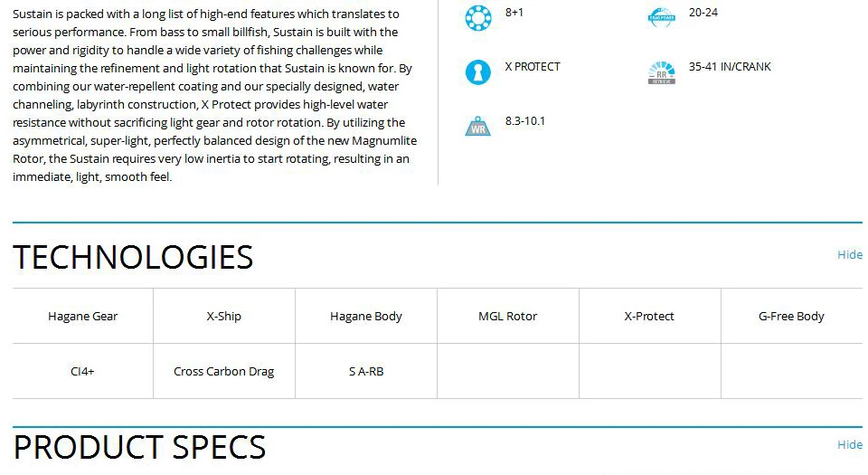Open G-Free Body technology details
The image size is (868, 475).
pos(792,316)
